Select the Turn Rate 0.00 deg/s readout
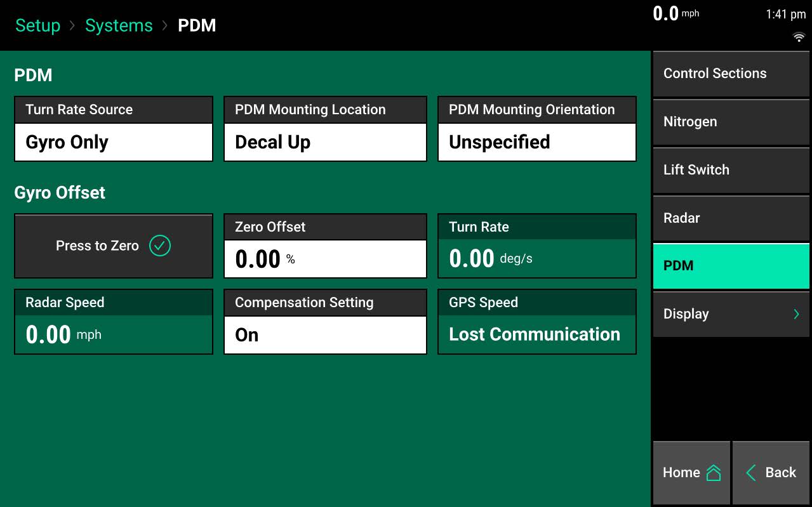The width and height of the screenshot is (812, 507). click(537, 246)
